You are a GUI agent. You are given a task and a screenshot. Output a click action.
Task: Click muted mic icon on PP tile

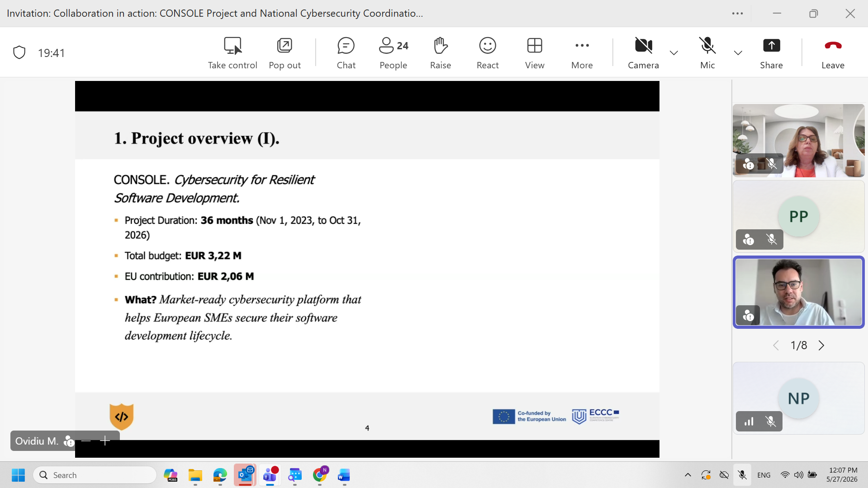(x=772, y=239)
